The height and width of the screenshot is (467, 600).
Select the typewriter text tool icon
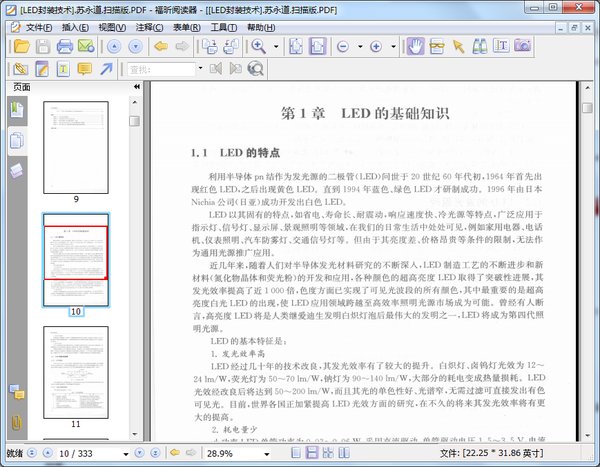[501, 46]
